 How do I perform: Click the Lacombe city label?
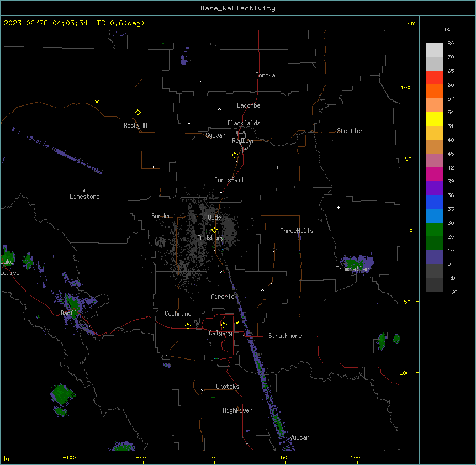click(x=248, y=105)
